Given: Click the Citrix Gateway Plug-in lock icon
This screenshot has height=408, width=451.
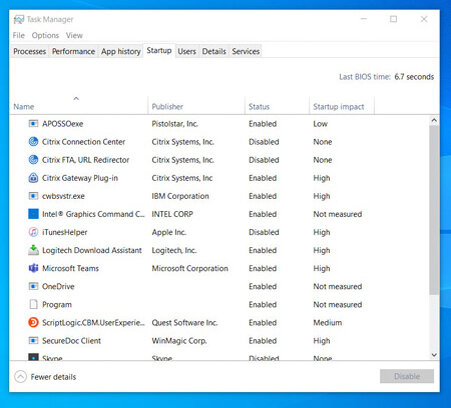Looking at the screenshot, I should tap(33, 178).
